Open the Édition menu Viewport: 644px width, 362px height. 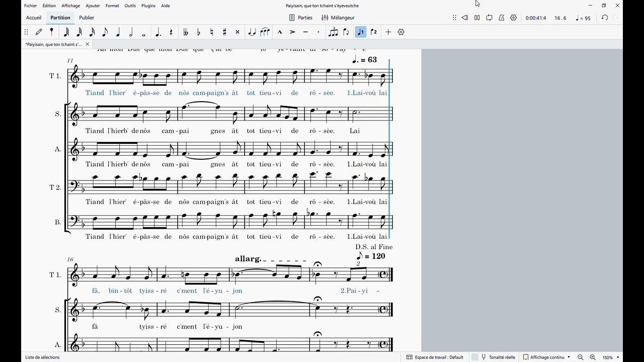pyautogui.click(x=49, y=6)
